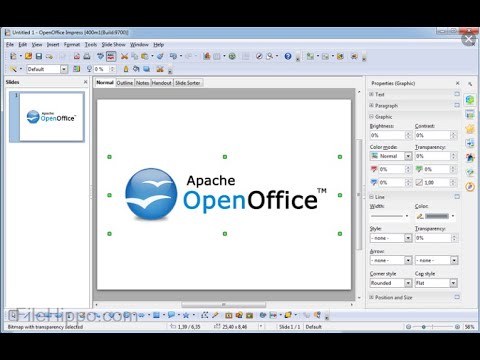Open the File menu
The width and height of the screenshot is (480, 360).
point(10,45)
